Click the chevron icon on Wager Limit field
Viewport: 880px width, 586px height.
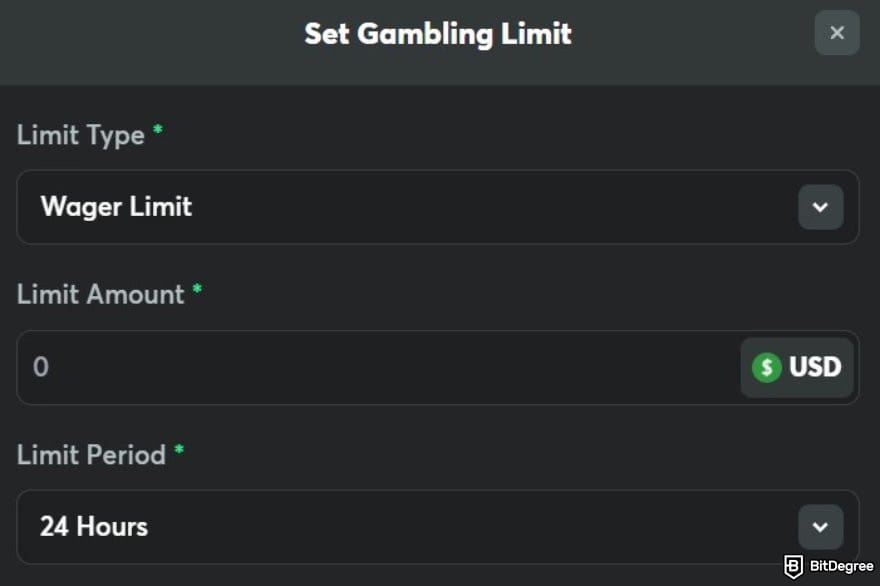820,207
